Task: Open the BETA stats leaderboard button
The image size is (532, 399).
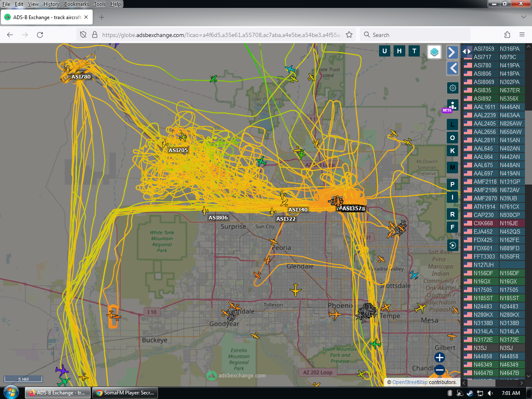Action: point(452,106)
